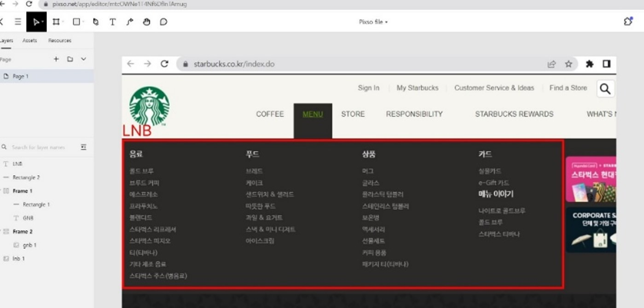Switch to the Assets tab
Screen dimensions: 644x308
pyautogui.click(x=29, y=41)
